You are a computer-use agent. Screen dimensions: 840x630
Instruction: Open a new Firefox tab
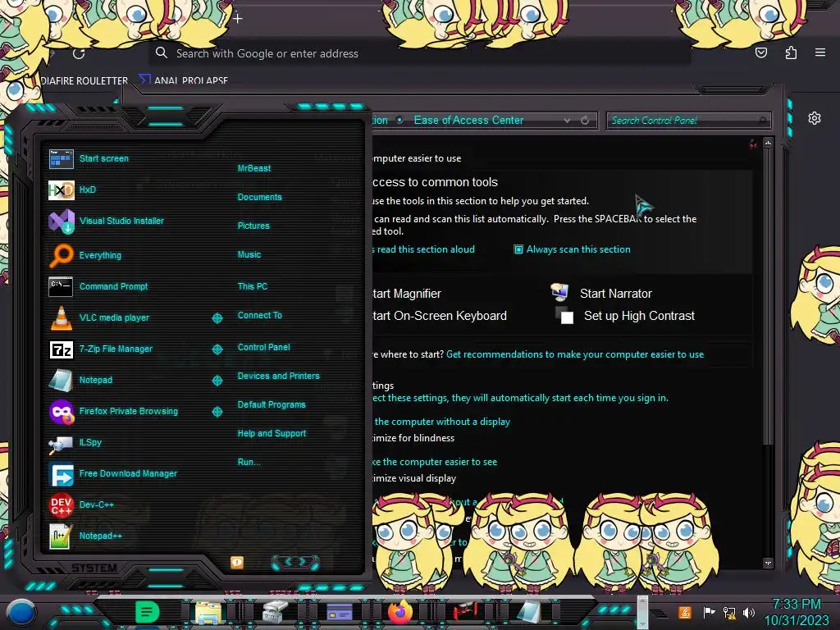point(238,19)
